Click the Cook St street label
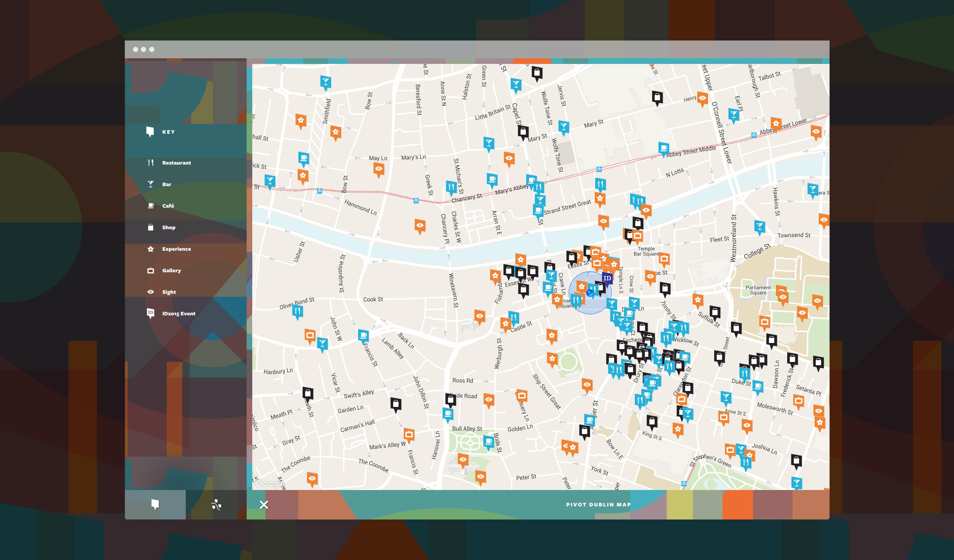Image resolution: width=954 pixels, height=560 pixels. [373, 299]
